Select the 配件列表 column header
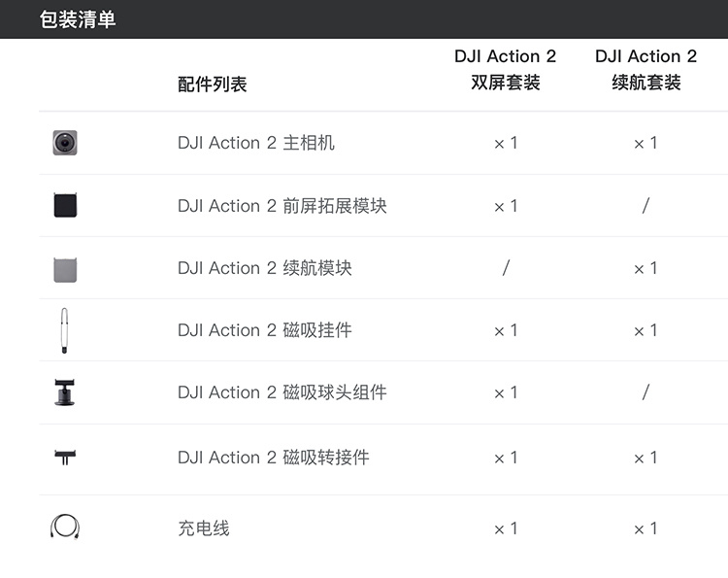 click(x=213, y=85)
